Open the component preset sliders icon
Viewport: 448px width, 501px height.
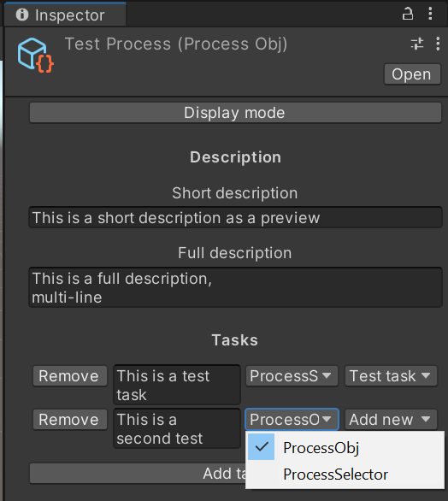point(417,44)
